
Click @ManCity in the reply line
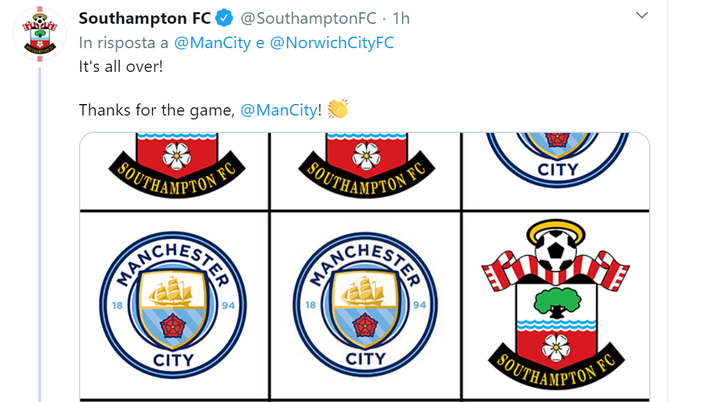click(x=212, y=43)
